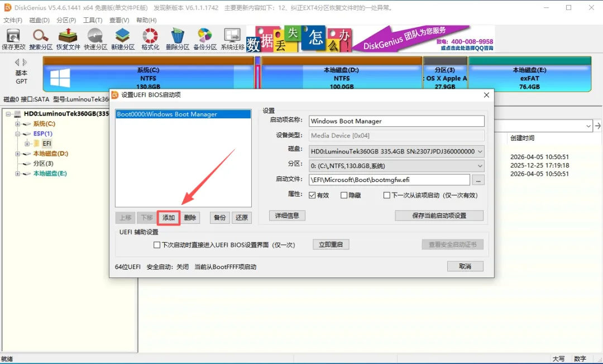This screenshot has height=364, width=603.
Task: Select the 分区(3) Apple partition bar
Action: (x=445, y=74)
